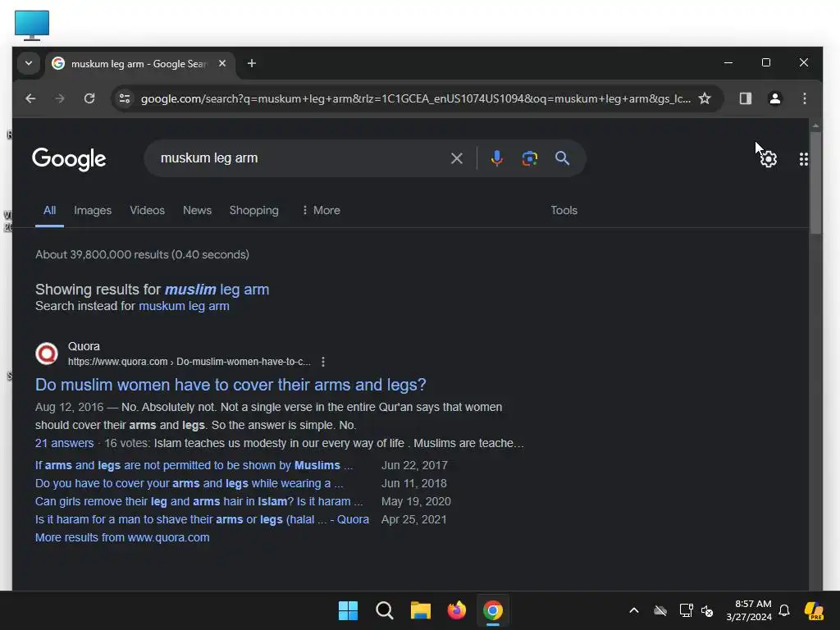Click the cloud sync tray icon
840x630 pixels.
tap(660, 610)
